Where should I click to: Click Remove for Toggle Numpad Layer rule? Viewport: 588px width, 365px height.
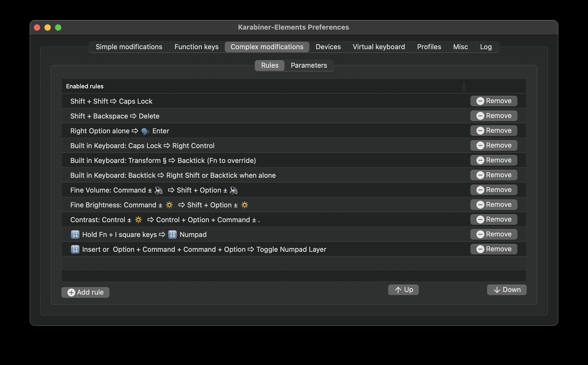click(x=494, y=249)
